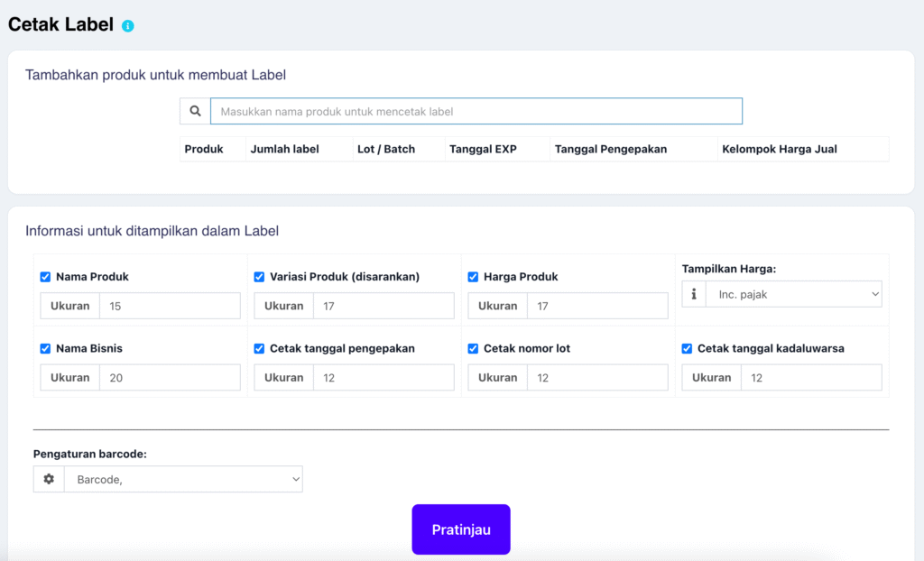
Task: Disable the Harga Produk checkbox
Action: tap(473, 277)
